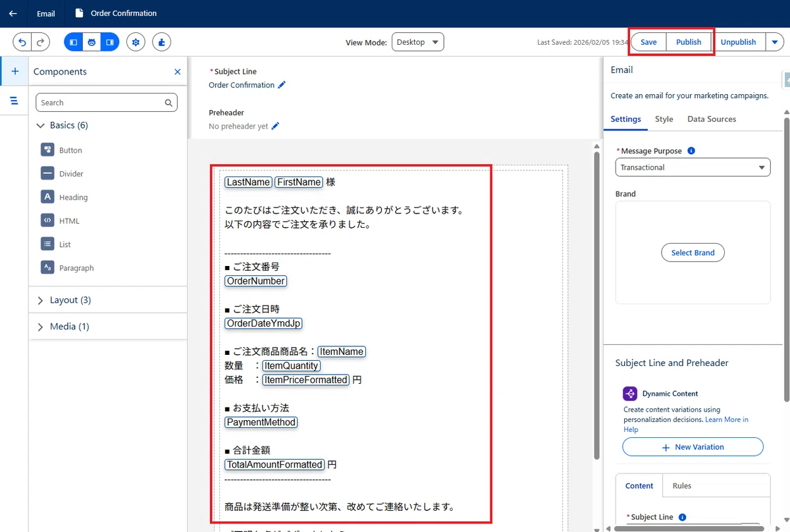Switch to the Settings tab
The image size is (790, 532).
(x=625, y=119)
